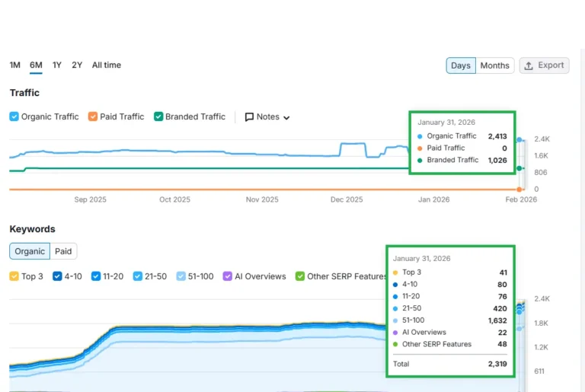Uncheck the 51-100 keywords checkbox
The width and height of the screenshot is (585, 392).
181,276
